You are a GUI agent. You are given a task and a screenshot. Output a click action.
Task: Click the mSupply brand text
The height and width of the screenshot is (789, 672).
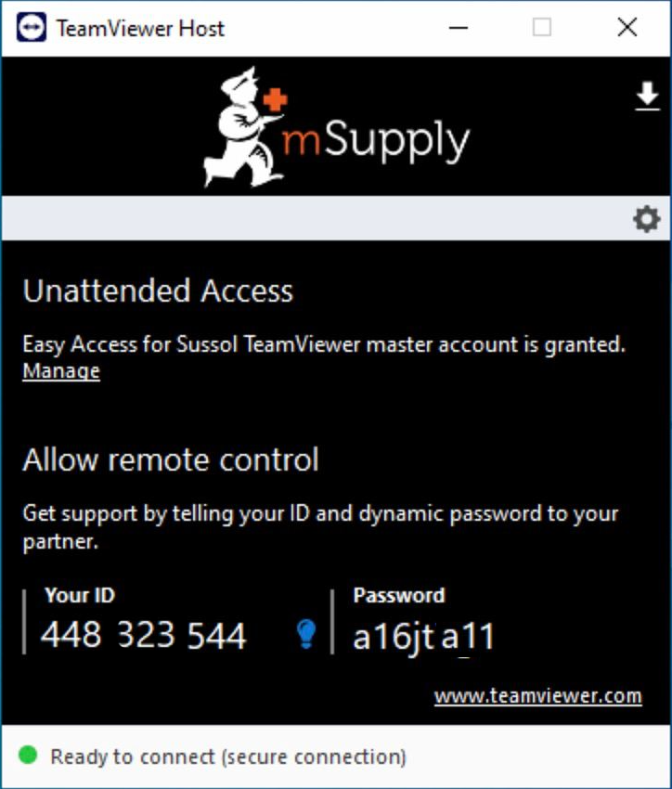click(375, 142)
